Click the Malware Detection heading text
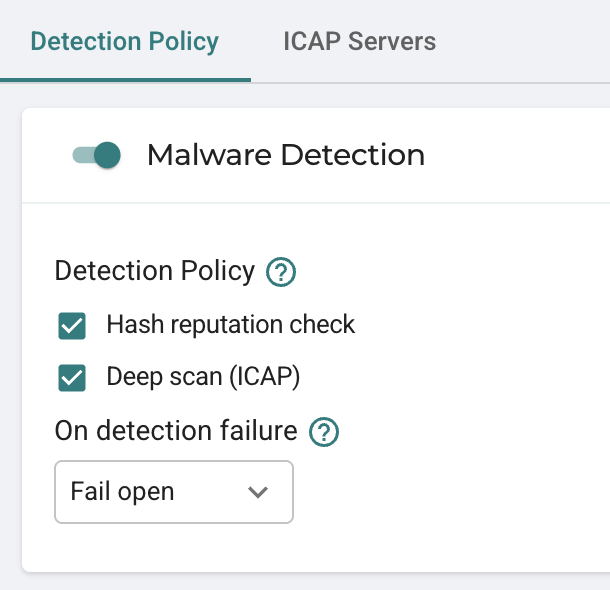610x590 pixels. pyautogui.click(x=286, y=155)
